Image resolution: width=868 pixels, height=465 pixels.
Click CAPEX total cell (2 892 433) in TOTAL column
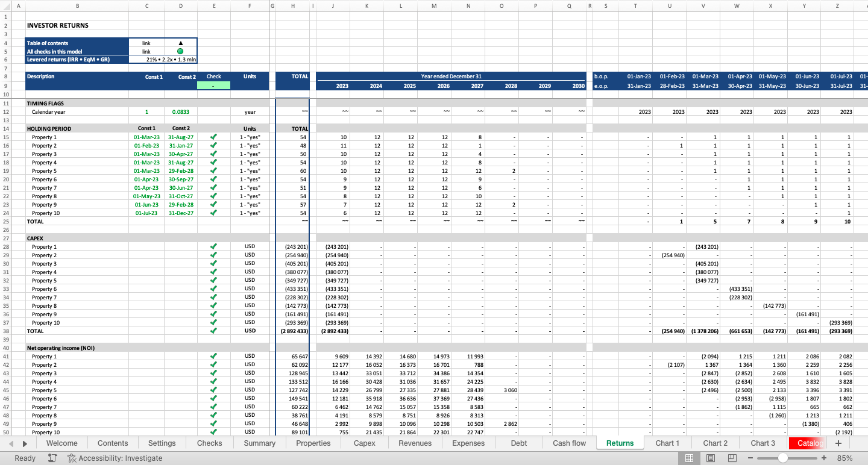[293, 331]
